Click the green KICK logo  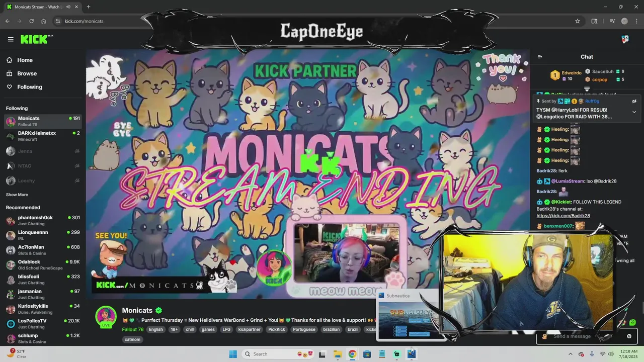coord(36,39)
